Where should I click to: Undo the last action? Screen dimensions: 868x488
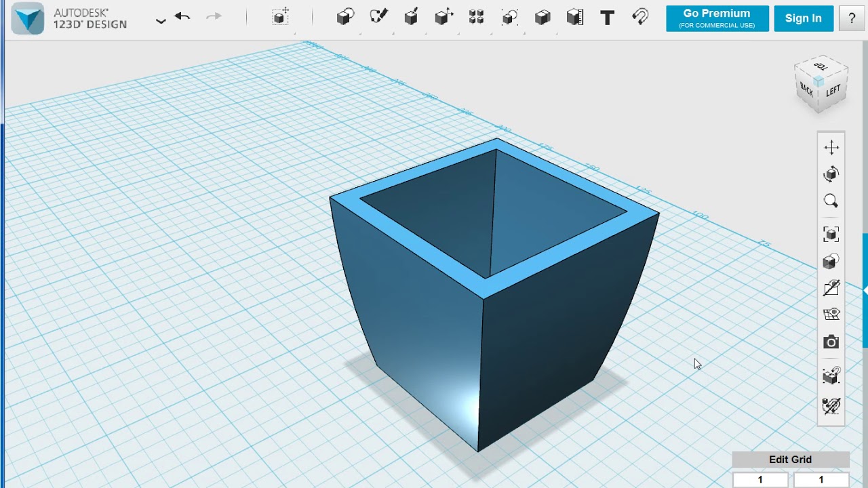pyautogui.click(x=182, y=16)
